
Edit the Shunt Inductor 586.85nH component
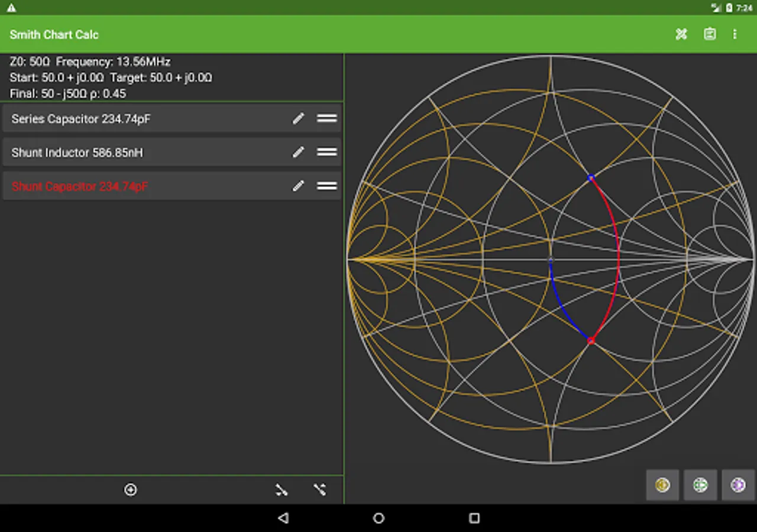coord(298,153)
